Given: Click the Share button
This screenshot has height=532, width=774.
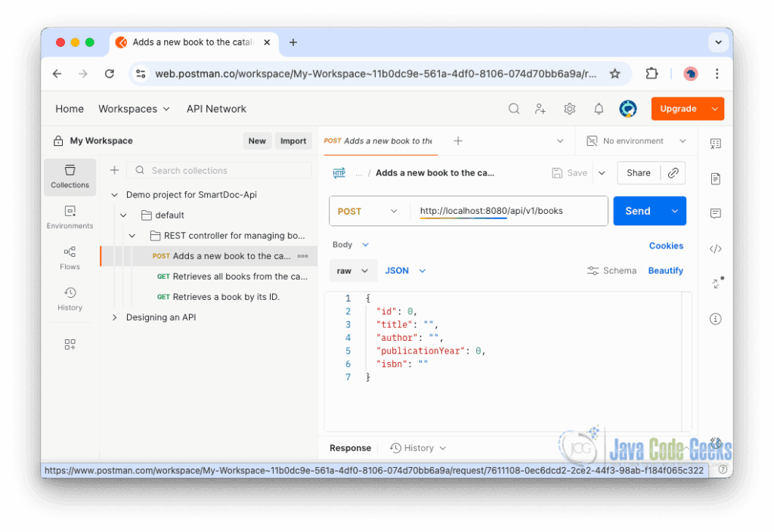Looking at the screenshot, I should click(x=638, y=173).
